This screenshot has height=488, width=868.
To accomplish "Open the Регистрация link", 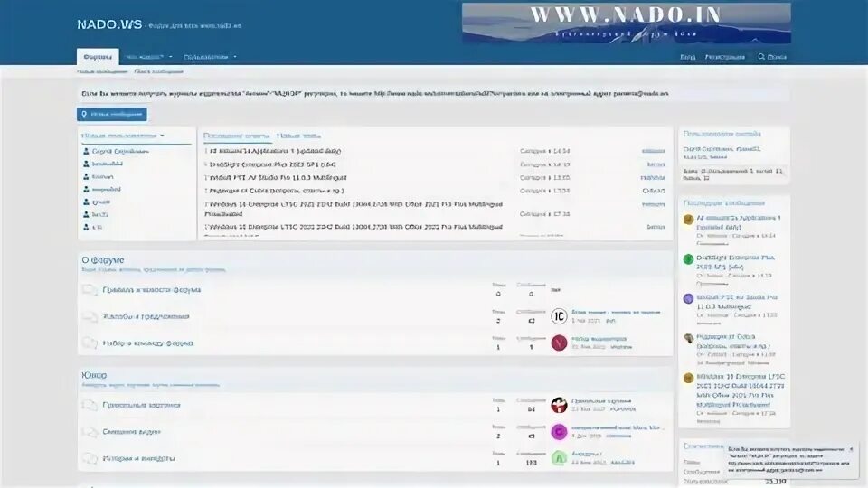I will 724,56.
